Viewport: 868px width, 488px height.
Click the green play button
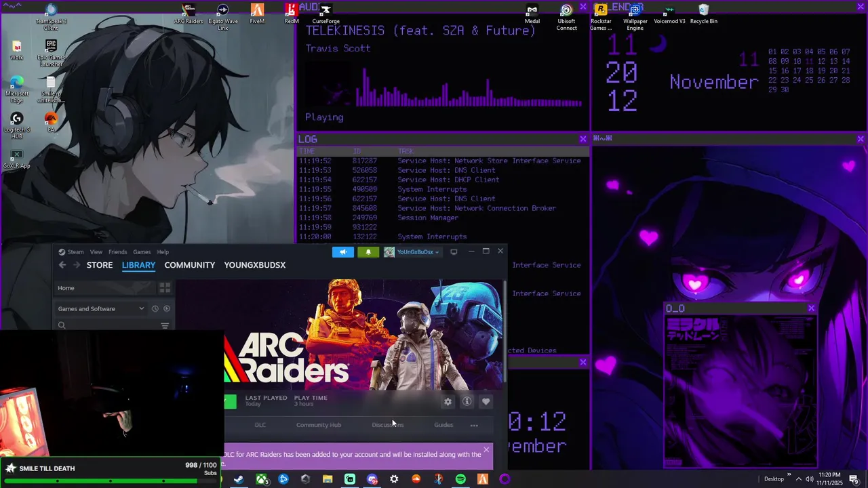231,401
